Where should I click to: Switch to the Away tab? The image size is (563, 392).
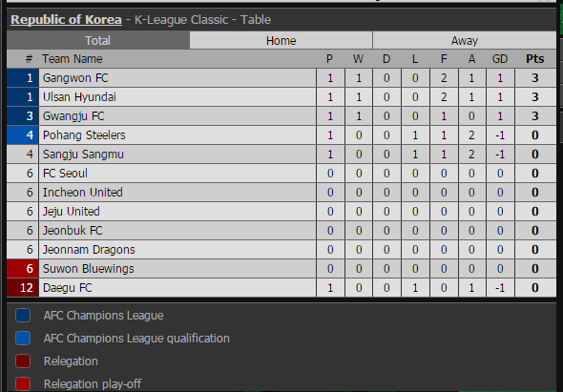[465, 40]
